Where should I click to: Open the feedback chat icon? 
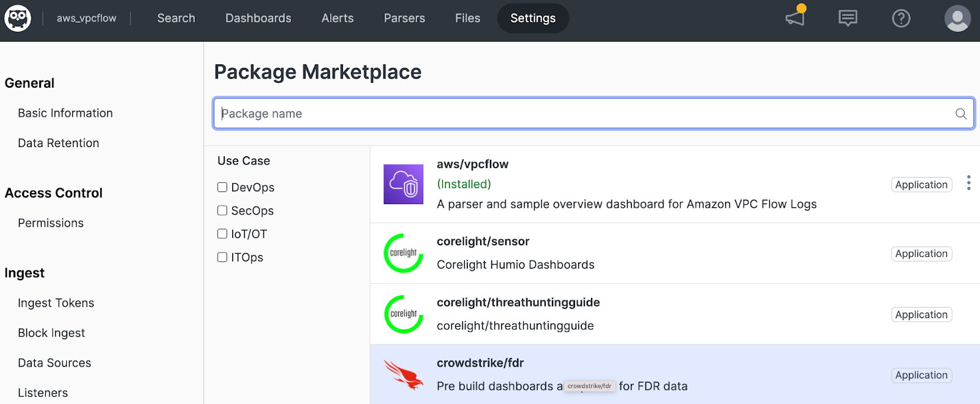pos(848,18)
